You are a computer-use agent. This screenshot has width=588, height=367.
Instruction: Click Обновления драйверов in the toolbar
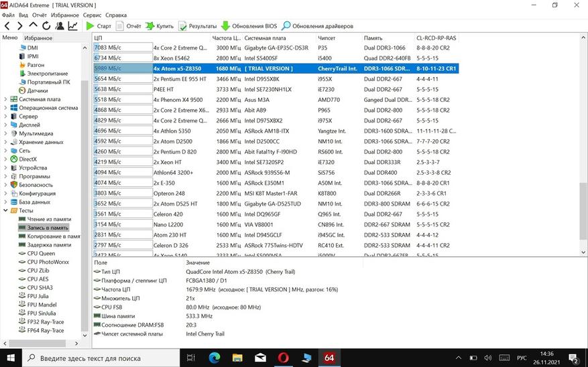pos(317,26)
